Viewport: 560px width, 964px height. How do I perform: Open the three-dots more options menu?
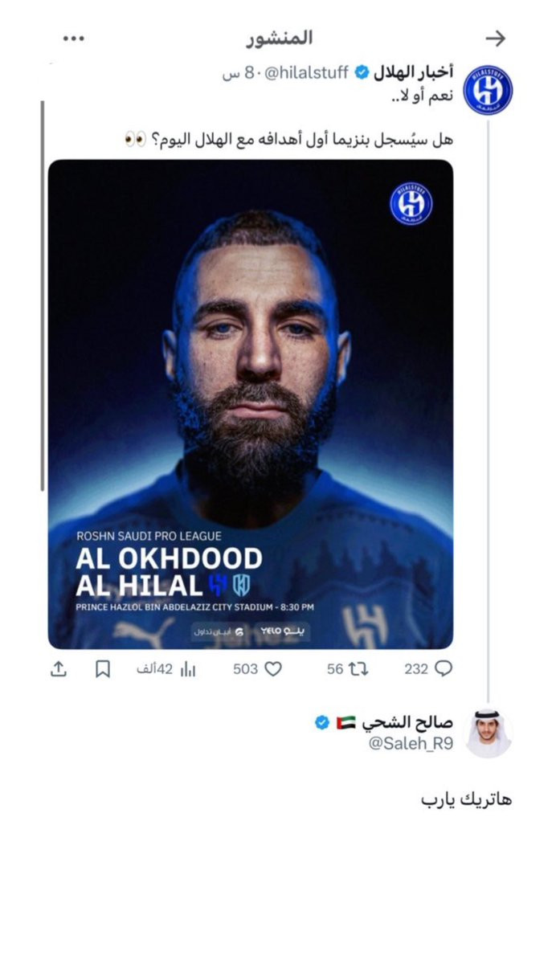pyautogui.click(x=74, y=38)
